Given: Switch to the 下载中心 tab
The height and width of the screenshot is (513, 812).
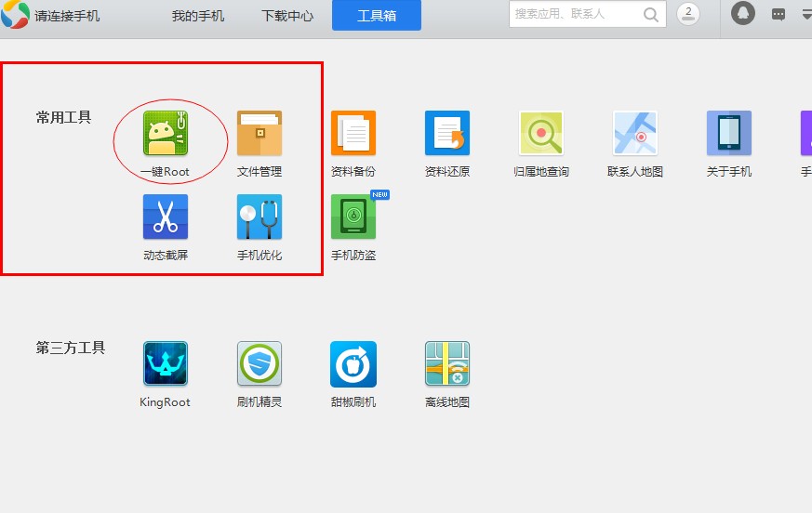Looking at the screenshot, I should [287, 16].
